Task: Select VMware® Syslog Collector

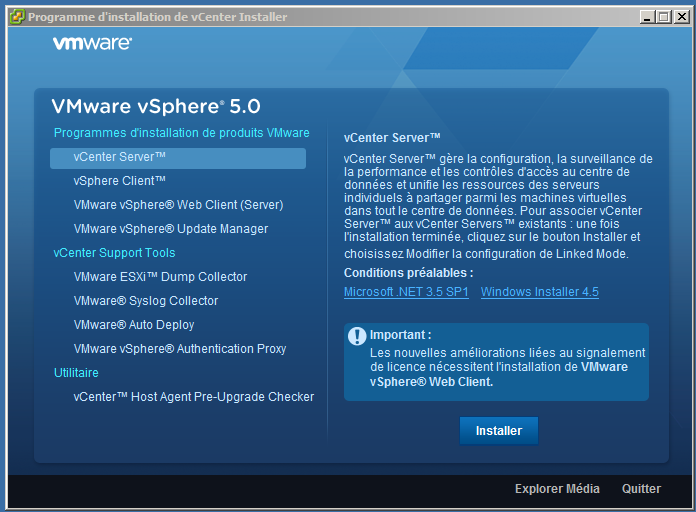Action: [146, 301]
